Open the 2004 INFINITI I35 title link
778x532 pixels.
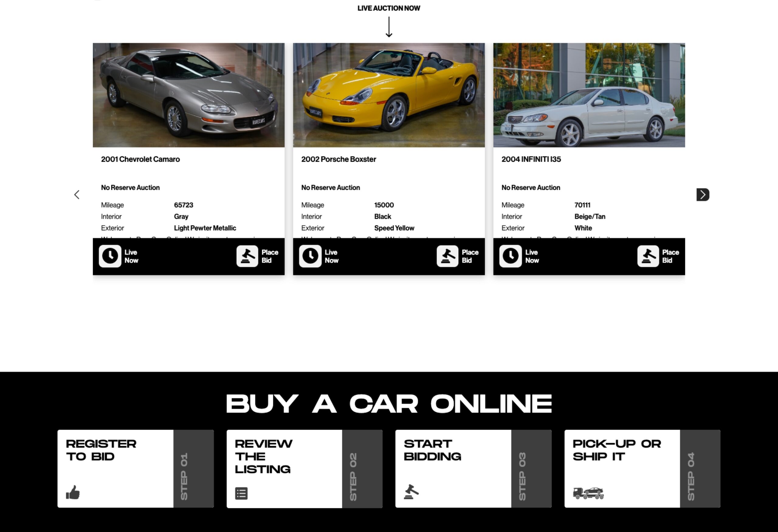coord(531,159)
